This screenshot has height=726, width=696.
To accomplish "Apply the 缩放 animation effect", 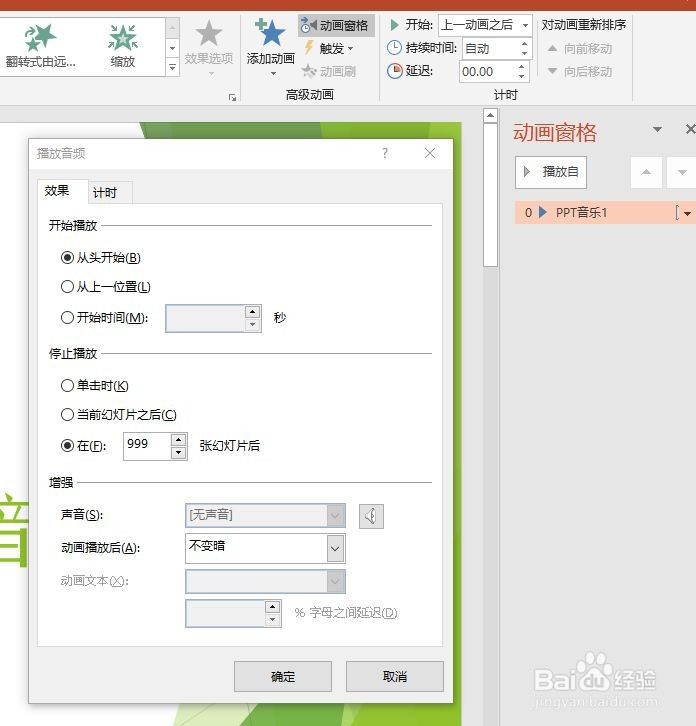I will [x=123, y=46].
